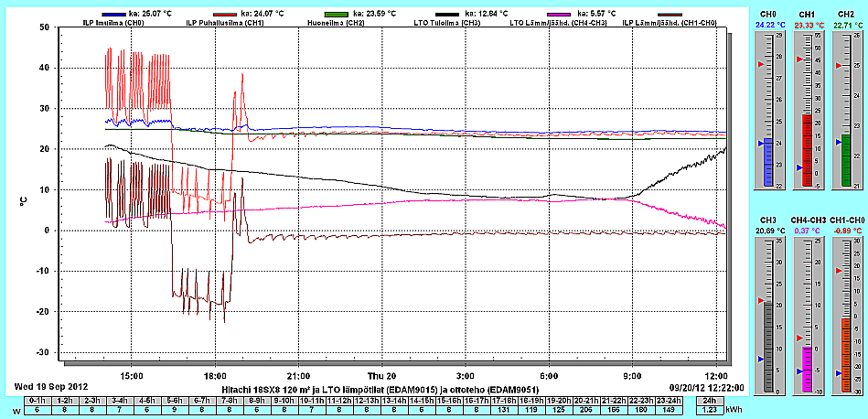This screenshot has width=868, height=419.
Task: Click the blue ILP Imuilma (CH0) legend swatch
Action: tap(113, 15)
